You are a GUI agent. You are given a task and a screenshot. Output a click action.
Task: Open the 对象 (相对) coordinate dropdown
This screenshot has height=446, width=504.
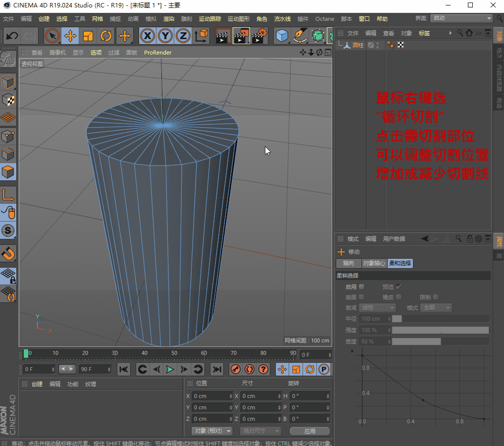212,431
